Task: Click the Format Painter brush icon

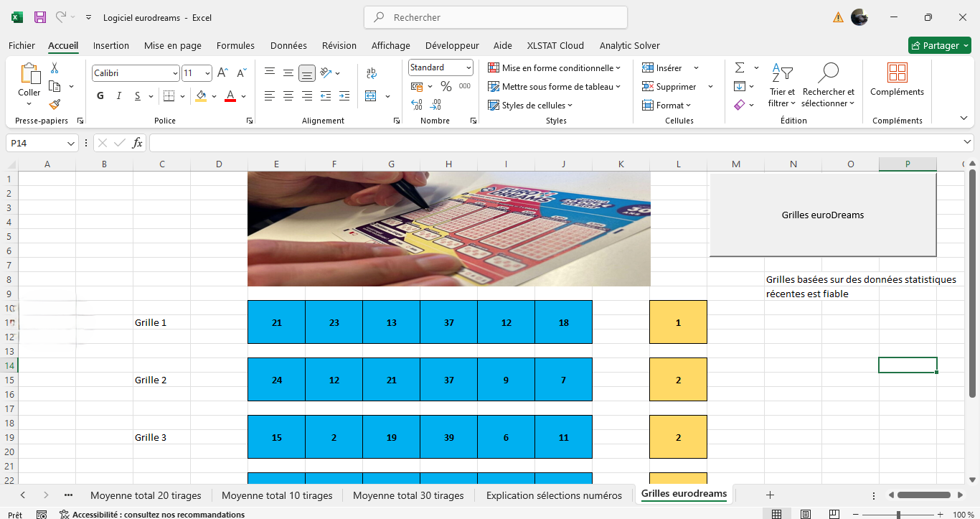Action: (55, 104)
